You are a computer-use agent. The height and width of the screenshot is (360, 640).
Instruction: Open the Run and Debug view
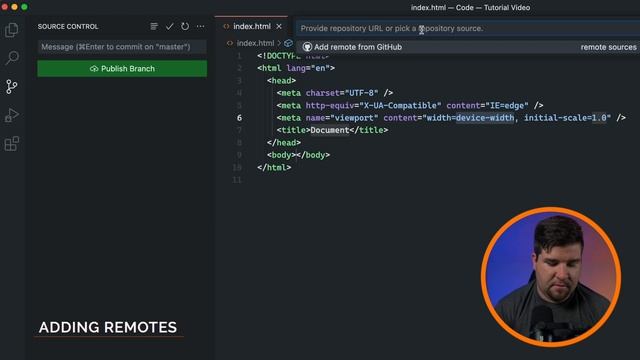click(12, 115)
